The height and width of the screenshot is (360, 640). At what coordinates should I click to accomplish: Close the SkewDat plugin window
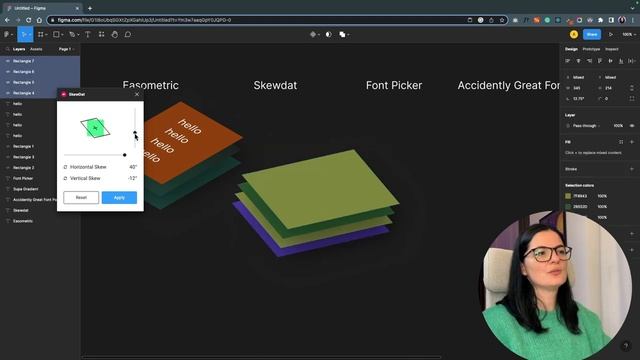click(x=137, y=94)
